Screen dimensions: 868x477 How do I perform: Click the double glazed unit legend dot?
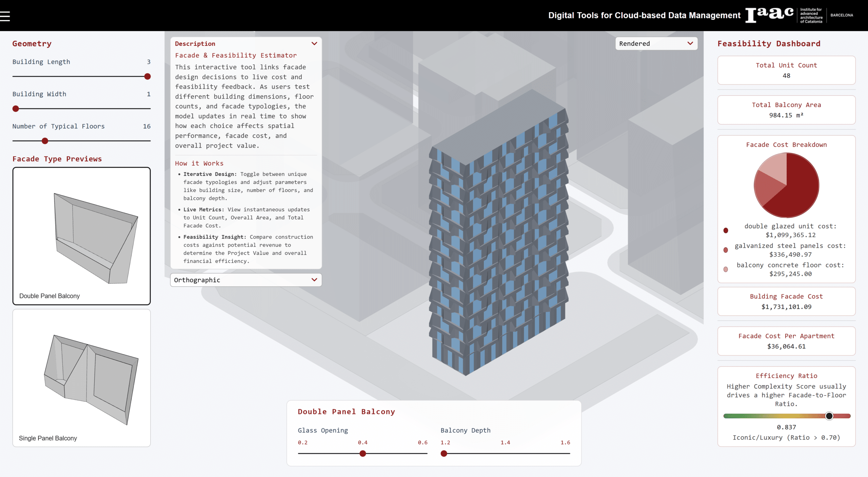(x=726, y=230)
